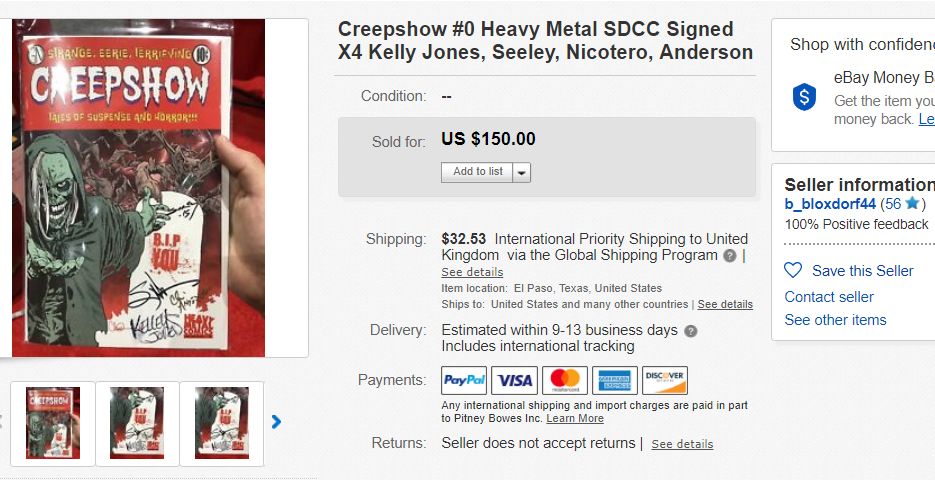Select the first Creepshow cover thumbnail

(x=53, y=423)
